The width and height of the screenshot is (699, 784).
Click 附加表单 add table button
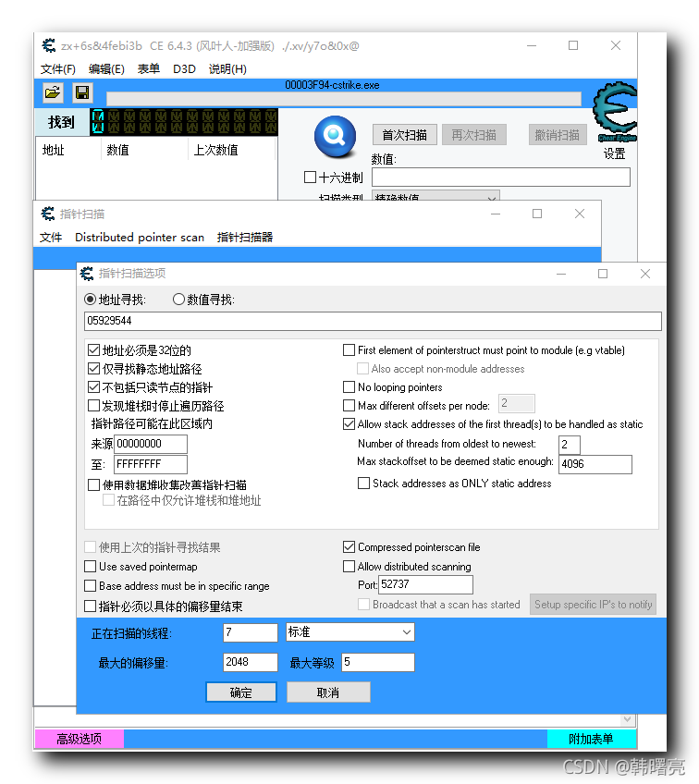(x=592, y=739)
